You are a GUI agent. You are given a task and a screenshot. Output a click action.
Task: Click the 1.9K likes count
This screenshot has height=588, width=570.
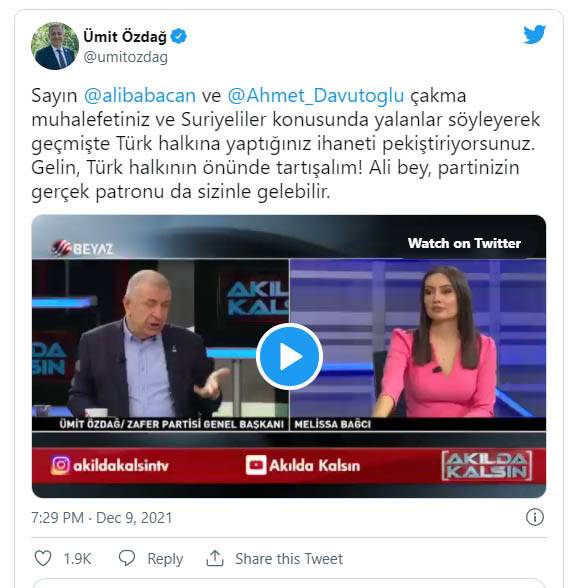coord(77,558)
